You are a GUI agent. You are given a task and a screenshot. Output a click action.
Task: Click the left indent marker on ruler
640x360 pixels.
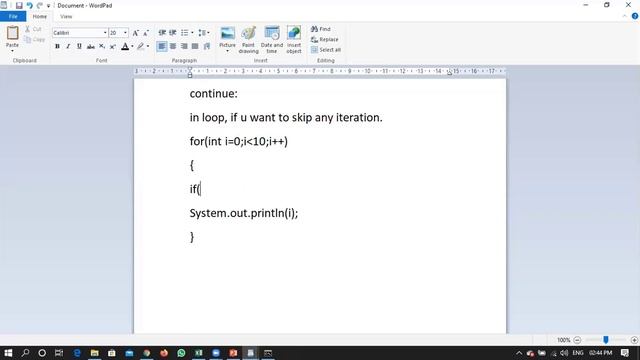click(x=190, y=73)
